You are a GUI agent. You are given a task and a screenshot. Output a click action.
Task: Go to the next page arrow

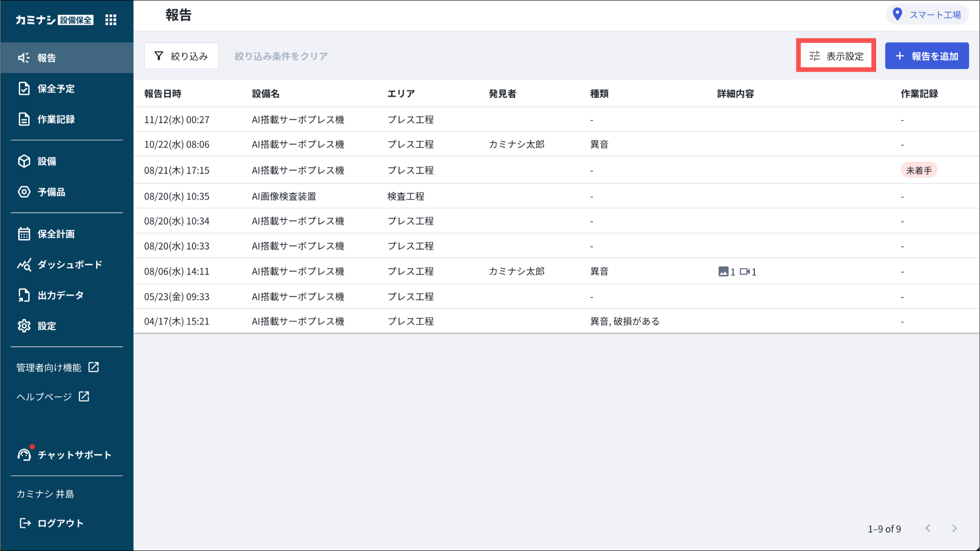point(954,528)
